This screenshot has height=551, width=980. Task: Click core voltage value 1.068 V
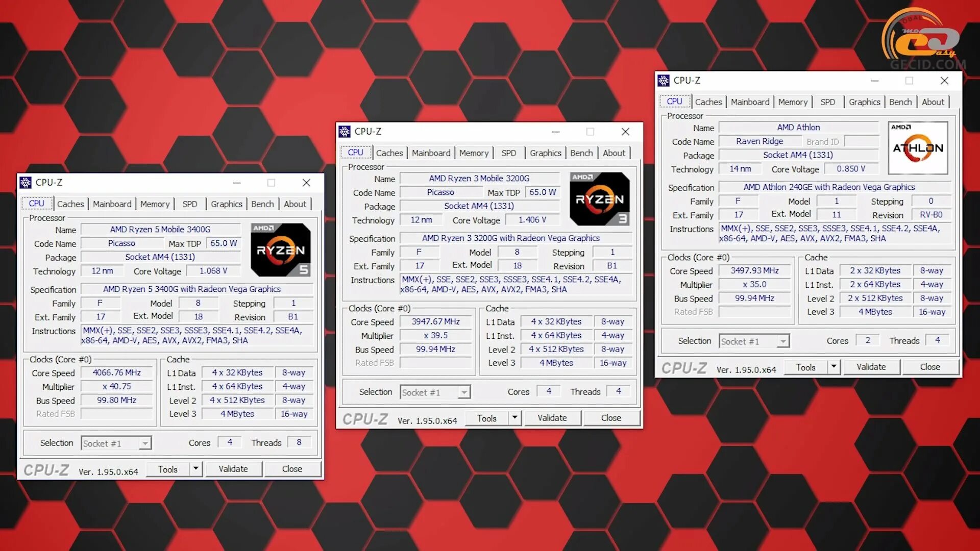tap(213, 271)
